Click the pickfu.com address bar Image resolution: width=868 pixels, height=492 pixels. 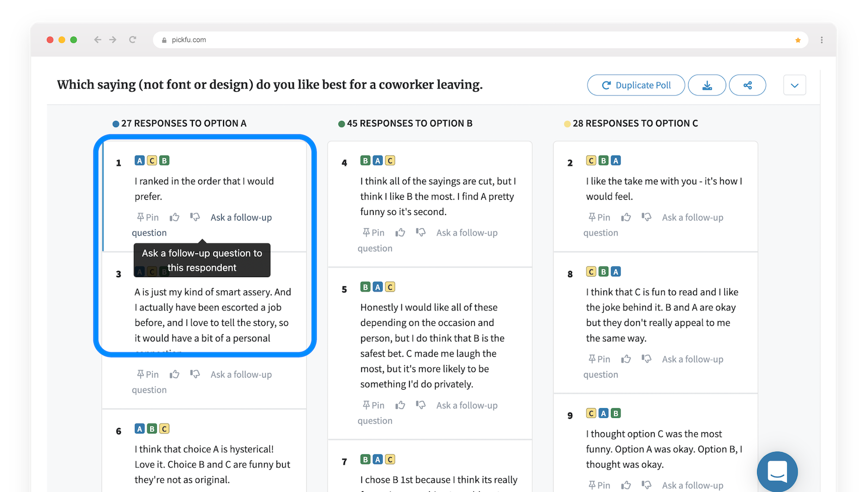[x=480, y=40]
